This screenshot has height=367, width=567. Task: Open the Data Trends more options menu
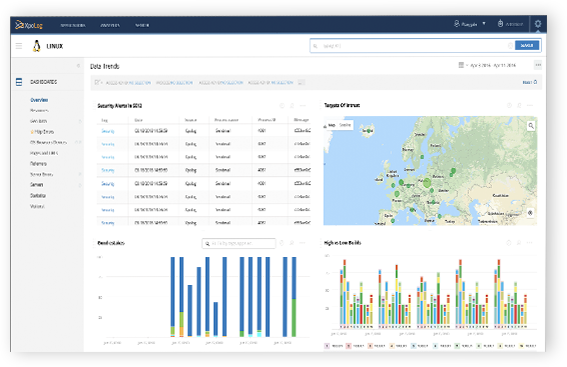538,65
